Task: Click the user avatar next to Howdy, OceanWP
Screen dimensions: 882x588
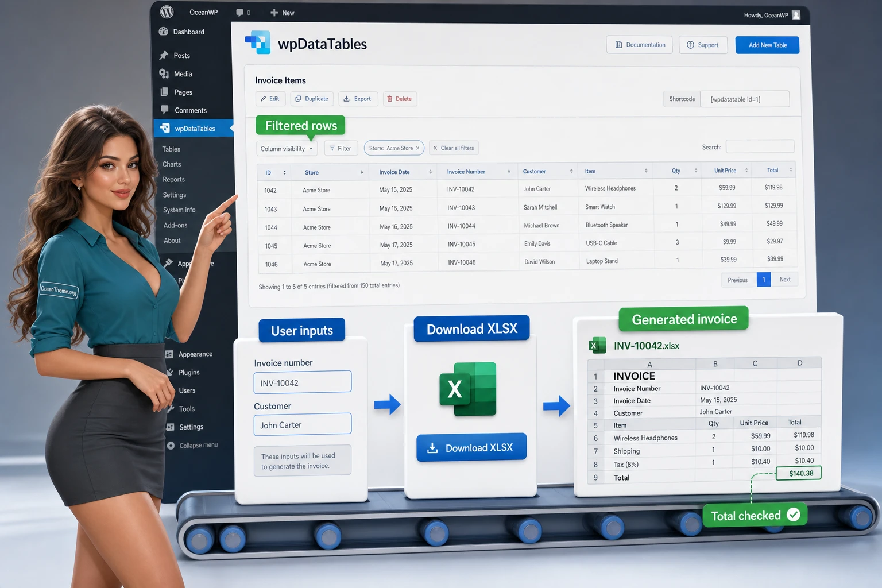Action: [x=796, y=15]
